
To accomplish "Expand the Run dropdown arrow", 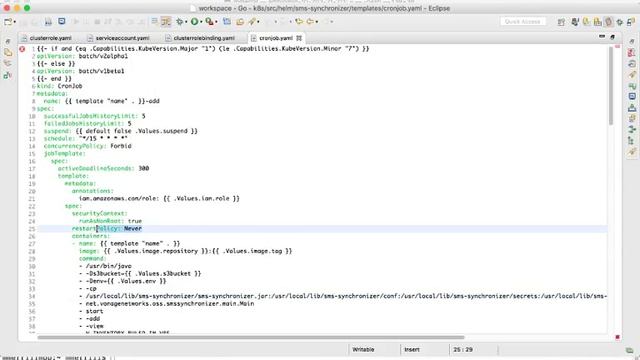I will [201, 22].
